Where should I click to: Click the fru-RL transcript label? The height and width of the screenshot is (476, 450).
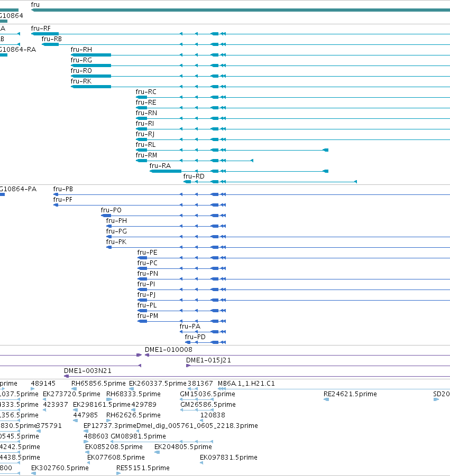145,145
